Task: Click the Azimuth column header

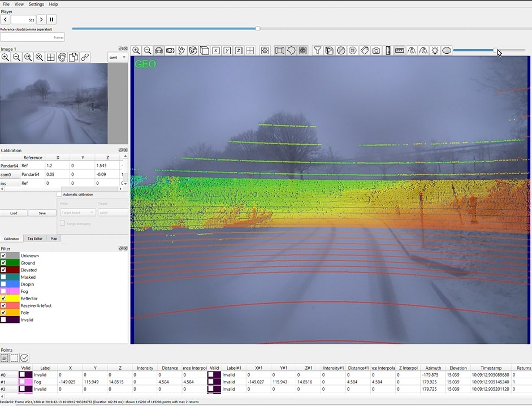Action: 433,368
